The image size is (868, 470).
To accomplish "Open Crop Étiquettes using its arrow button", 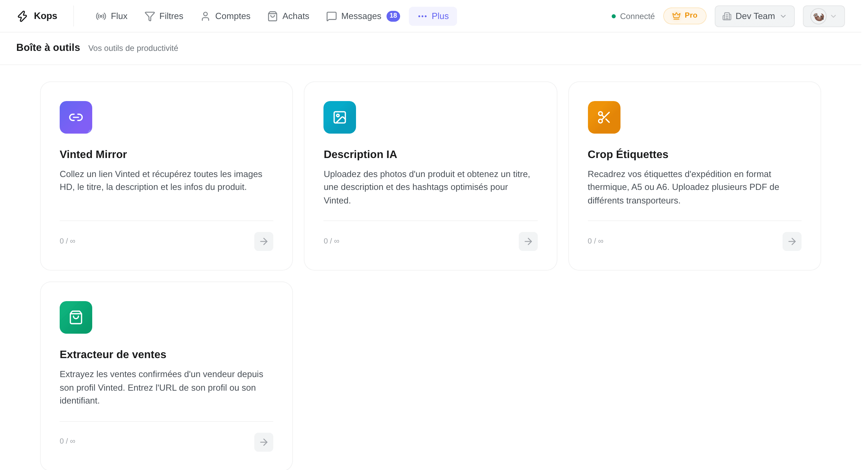I will pos(792,241).
